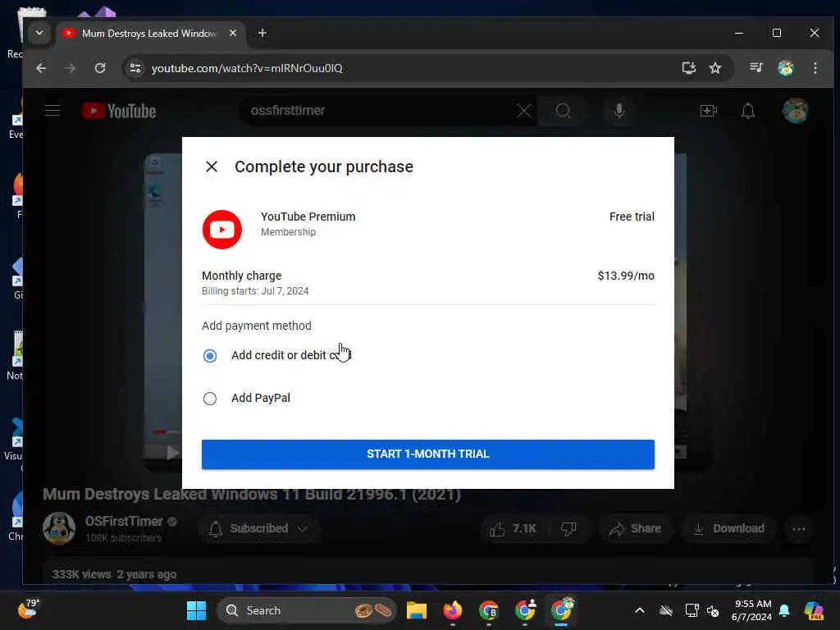Image resolution: width=840 pixels, height=630 pixels.
Task: Clear the YouTube search text
Action: (524, 111)
